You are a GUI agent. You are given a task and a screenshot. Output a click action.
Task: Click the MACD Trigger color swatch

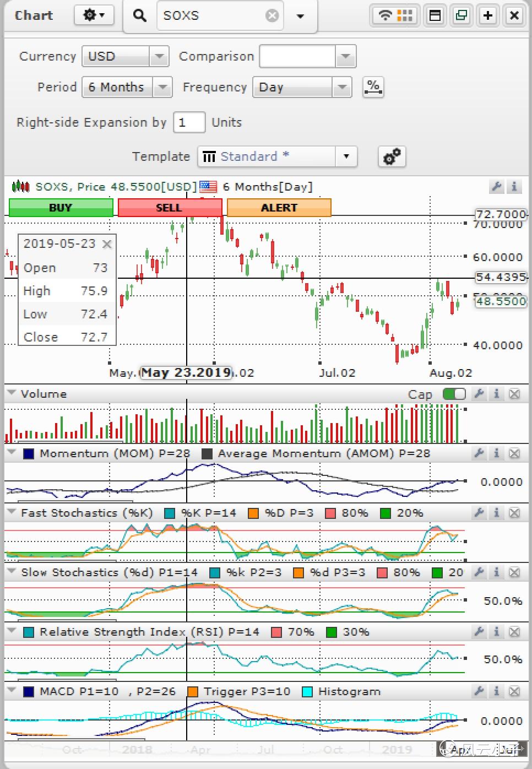pyautogui.click(x=193, y=692)
